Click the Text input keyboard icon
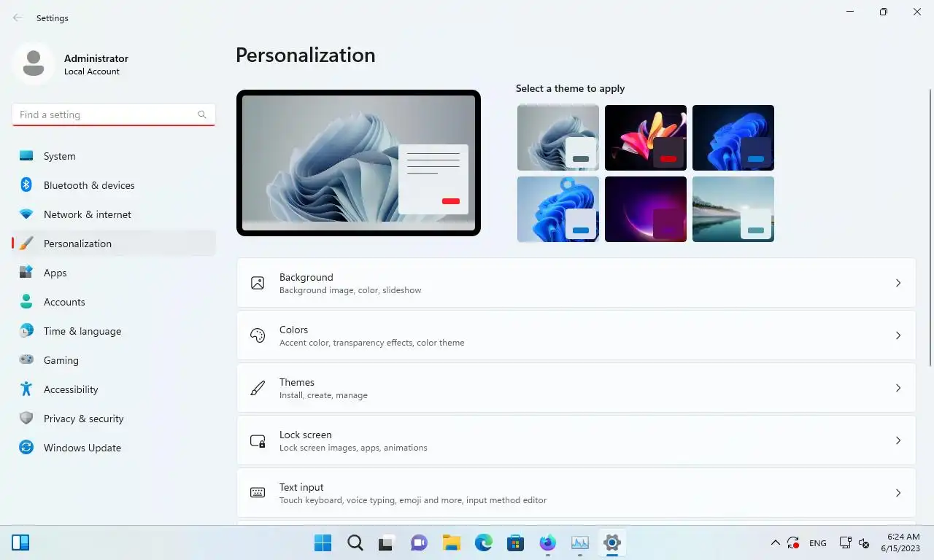This screenshot has width=934, height=560. pos(258,493)
